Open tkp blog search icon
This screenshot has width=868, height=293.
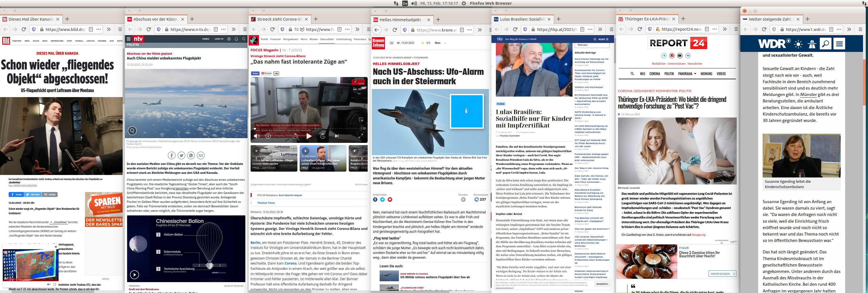(x=595, y=39)
